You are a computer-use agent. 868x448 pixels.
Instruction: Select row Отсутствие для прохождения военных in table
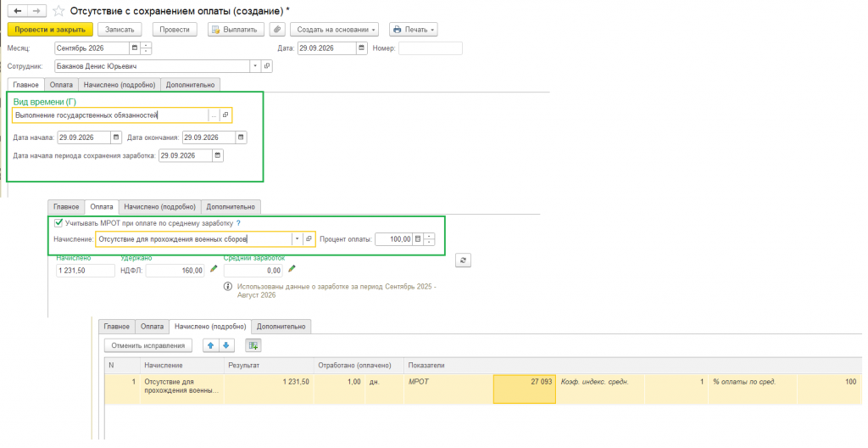(x=482, y=389)
